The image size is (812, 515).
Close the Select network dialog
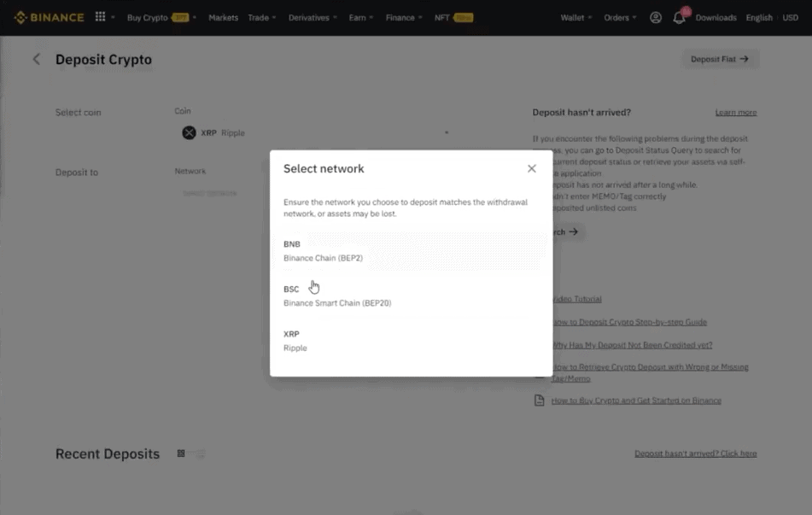coord(532,168)
